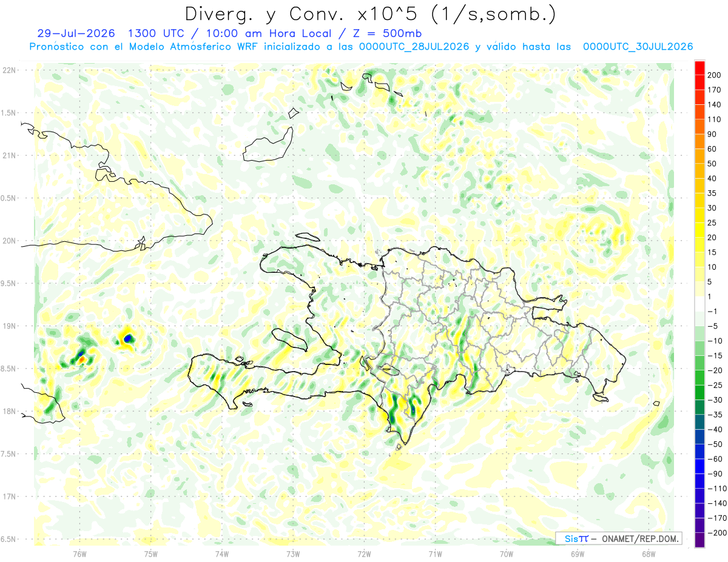Click the '35' value on the color scale
The image size is (728, 562).
713,193
